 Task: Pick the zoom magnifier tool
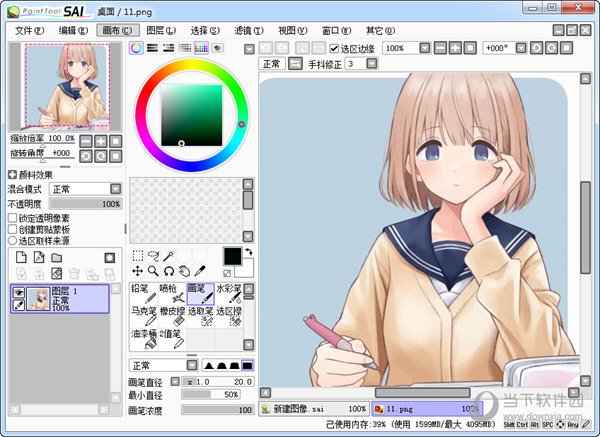click(153, 271)
